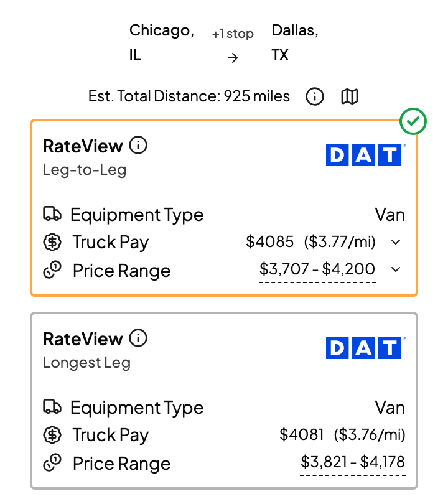Click coins Price Range icon in Leg-to-Leg card

[52, 269]
